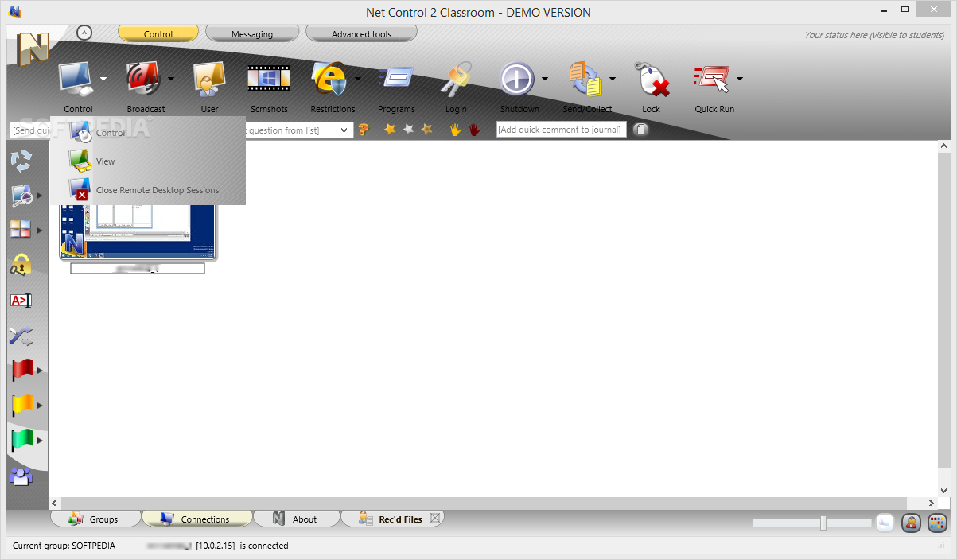This screenshot has width=957, height=560.
Task: Open the Connections bottom tab
Action: click(x=196, y=519)
